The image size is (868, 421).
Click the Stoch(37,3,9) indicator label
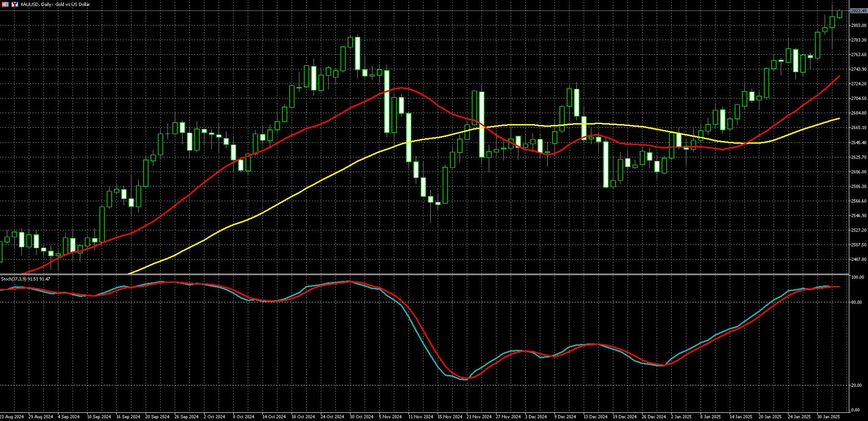[26, 279]
